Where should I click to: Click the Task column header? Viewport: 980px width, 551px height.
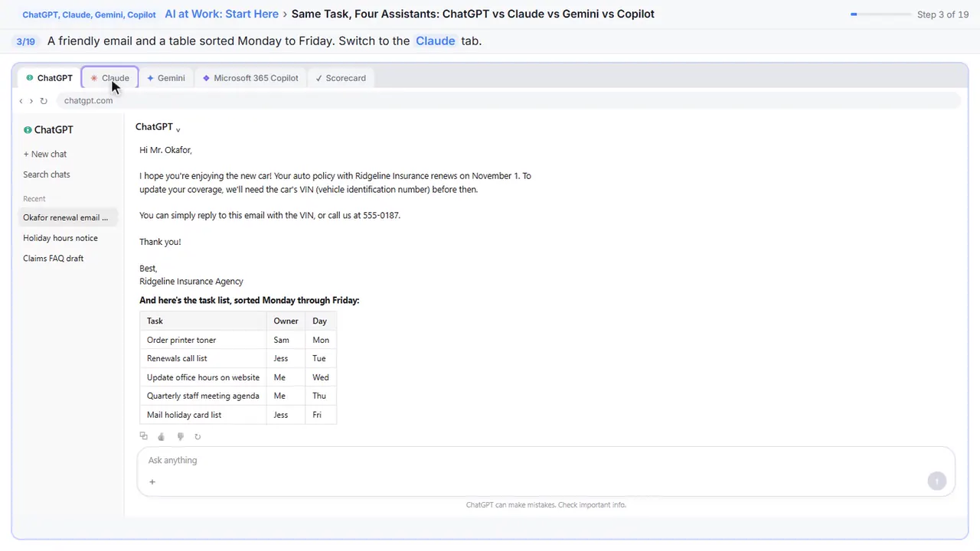(x=203, y=321)
